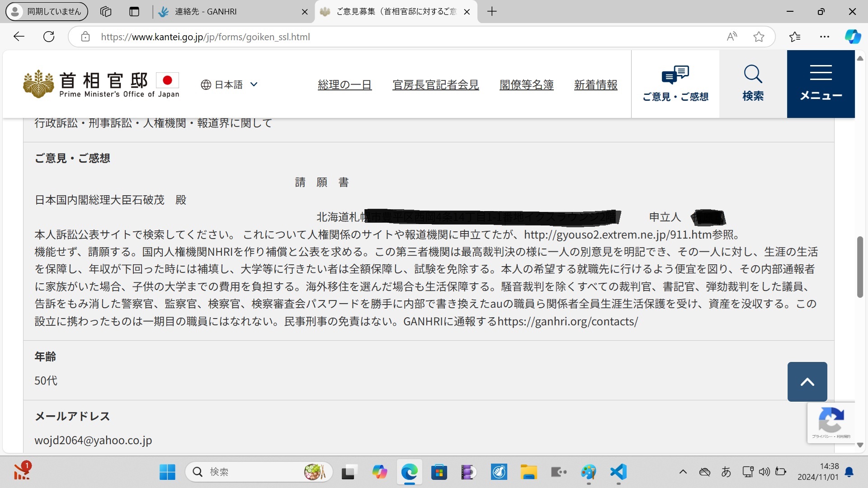Launch Visual Studio Code from the taskbar
This screenshot has width=868, height=488.
pyautogui.click(x=618, y=472)
